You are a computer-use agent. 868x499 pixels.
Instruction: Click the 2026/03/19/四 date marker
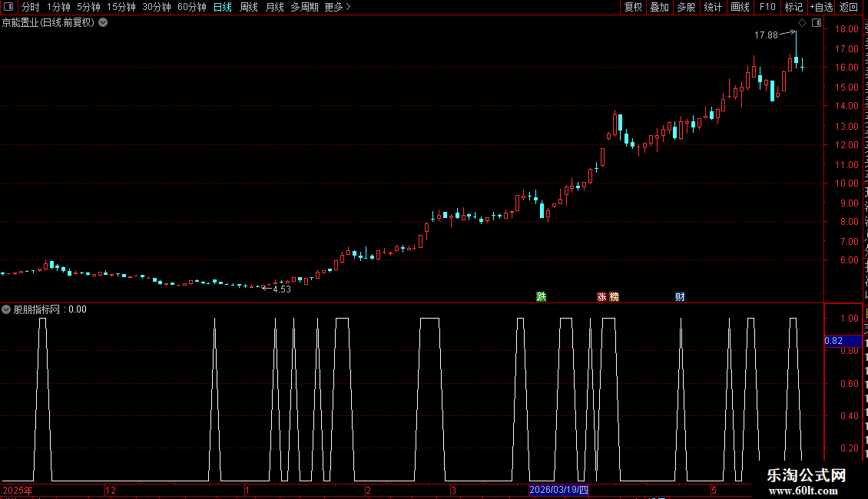pos(558,490)
